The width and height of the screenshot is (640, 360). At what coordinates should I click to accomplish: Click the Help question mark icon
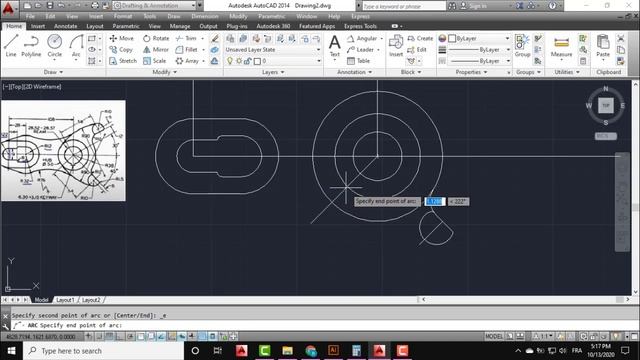pyautogui.click(x=552, y=6)
